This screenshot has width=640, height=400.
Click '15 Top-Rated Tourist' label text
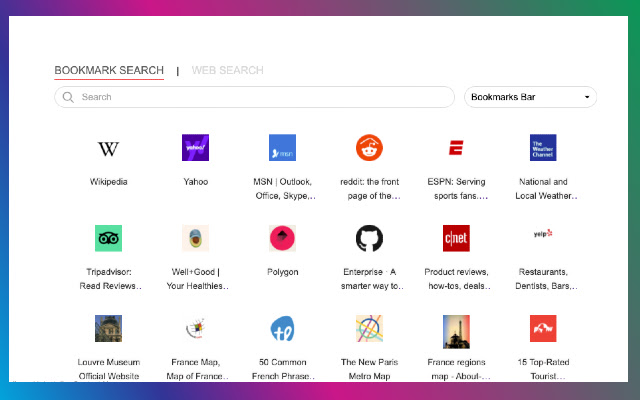[x=544, y=369]
